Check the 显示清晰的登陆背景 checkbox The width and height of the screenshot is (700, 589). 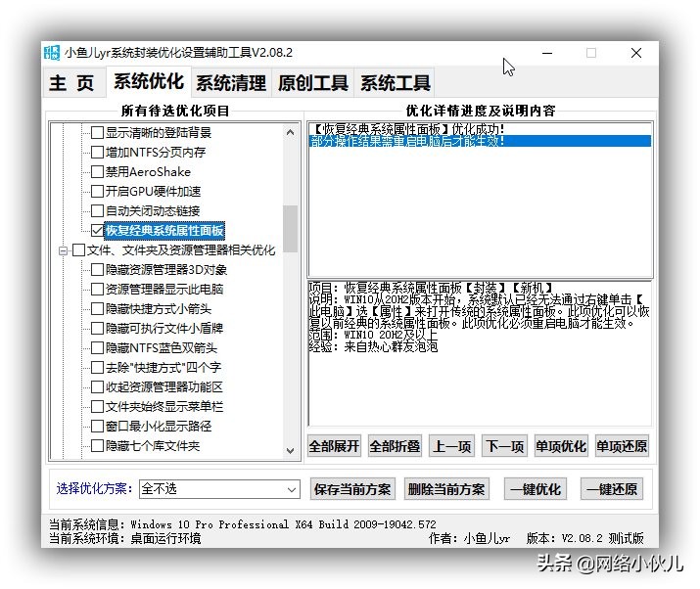click(x=97, y=132)
